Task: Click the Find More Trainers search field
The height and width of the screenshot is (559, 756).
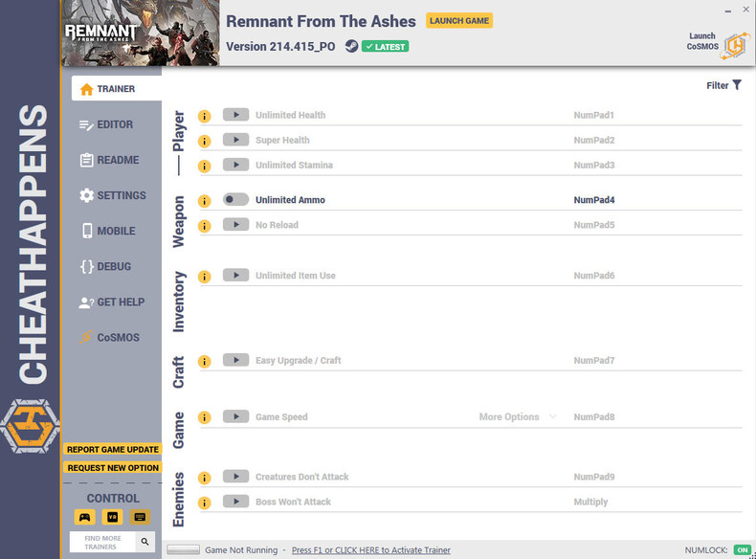Action: 102,542
